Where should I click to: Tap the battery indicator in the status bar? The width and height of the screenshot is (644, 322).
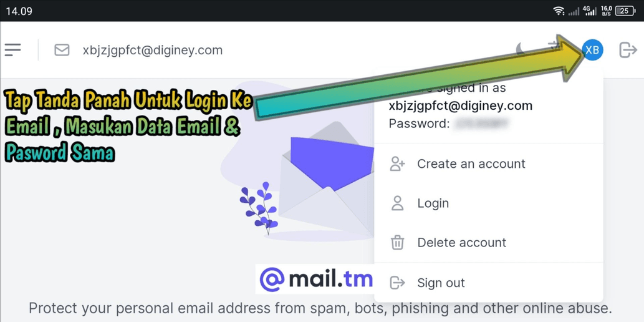[625, 11]
